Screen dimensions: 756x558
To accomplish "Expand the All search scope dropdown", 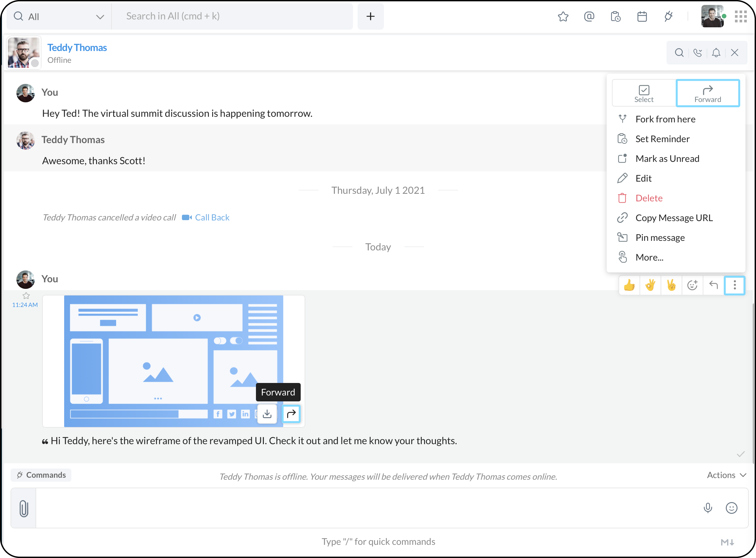I will click(x=100, y=16).
